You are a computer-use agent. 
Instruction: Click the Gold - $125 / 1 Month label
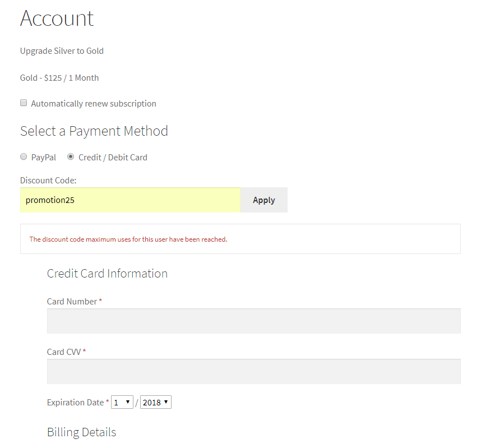point(59,77)
